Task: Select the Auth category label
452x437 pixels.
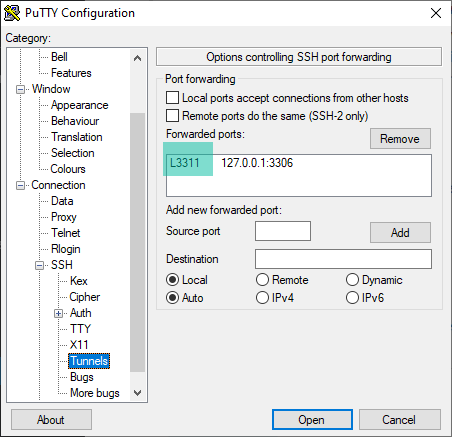Action: [x=80, y=313]
